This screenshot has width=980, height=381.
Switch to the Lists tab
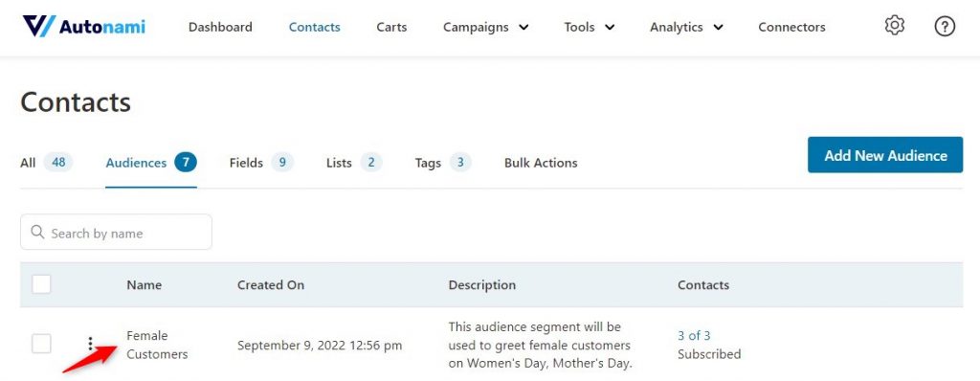coord(354,163)
